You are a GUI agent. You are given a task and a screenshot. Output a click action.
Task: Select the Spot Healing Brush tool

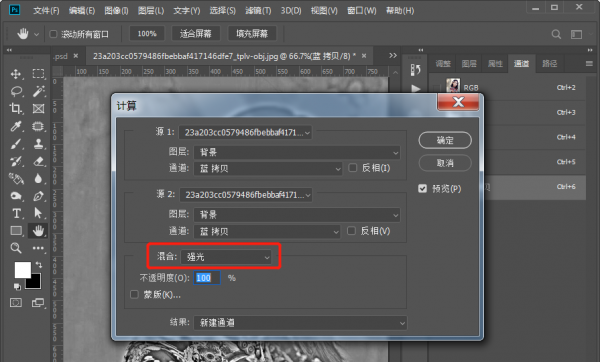point(38,126)
